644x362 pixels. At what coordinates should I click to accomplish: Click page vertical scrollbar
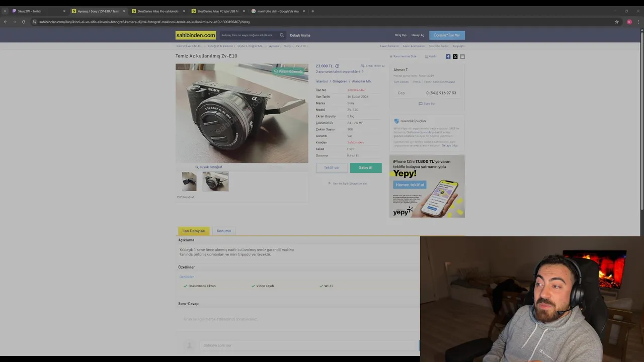641,121
